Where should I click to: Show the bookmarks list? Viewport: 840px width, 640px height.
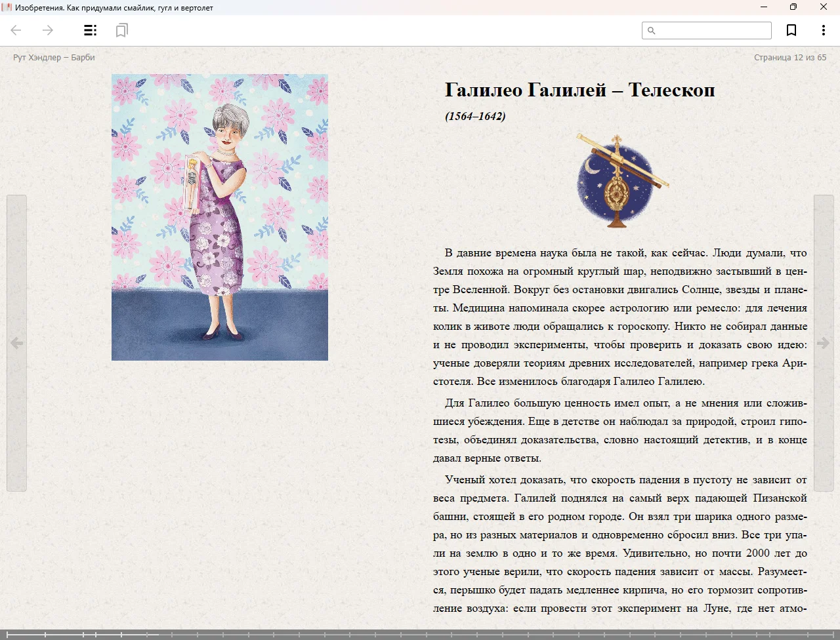(x=121, y=30)
